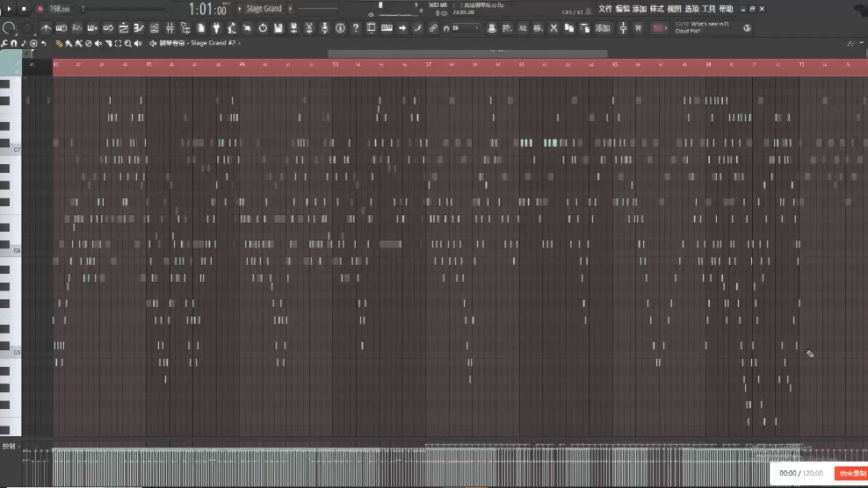
Task: Open the 文件 menu
Action: pos(604,9)
